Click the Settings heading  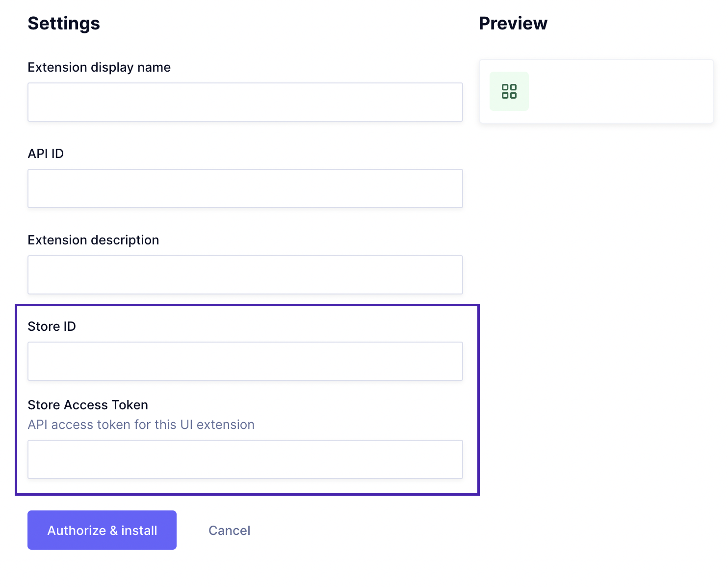coord(64,24)
